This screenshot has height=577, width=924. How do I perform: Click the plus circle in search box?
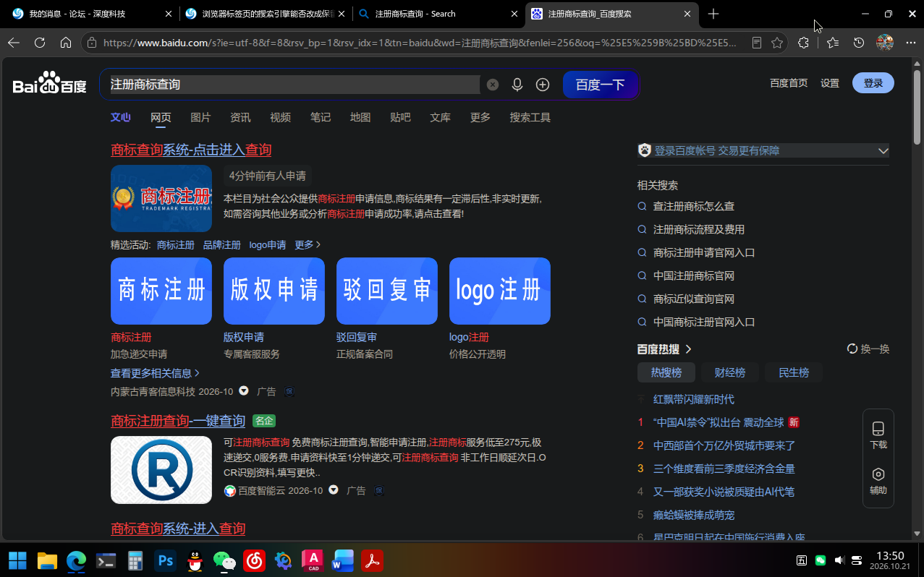[543, 85]
